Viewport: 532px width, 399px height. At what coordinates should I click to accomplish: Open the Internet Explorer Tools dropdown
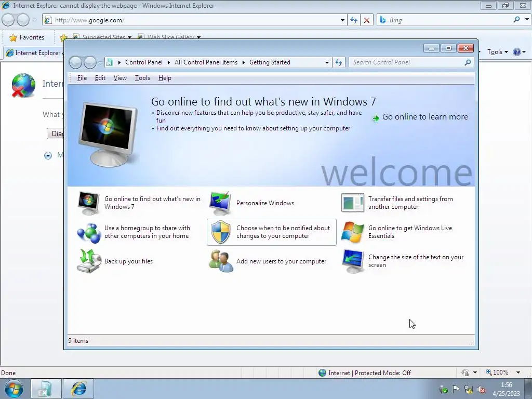(x=497, y=52)
